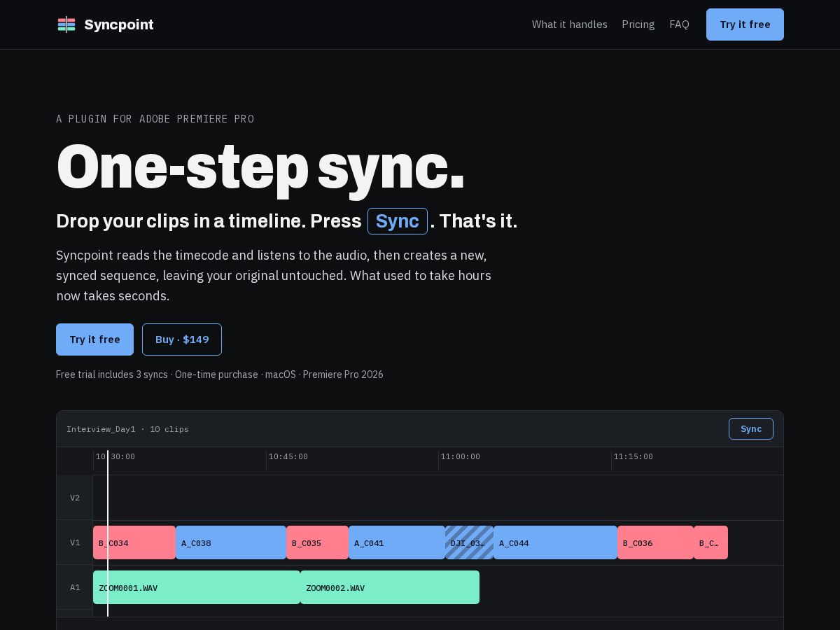Screen dimensions: 840x630
Task: Click the A1 track label
Action: pyautogui.click(x=75, y=587)
